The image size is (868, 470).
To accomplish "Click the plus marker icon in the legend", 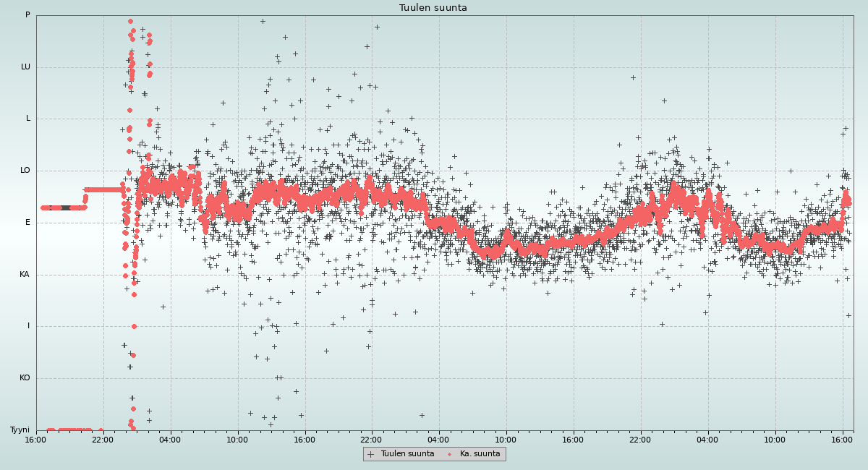I will [x=371, y=454].
